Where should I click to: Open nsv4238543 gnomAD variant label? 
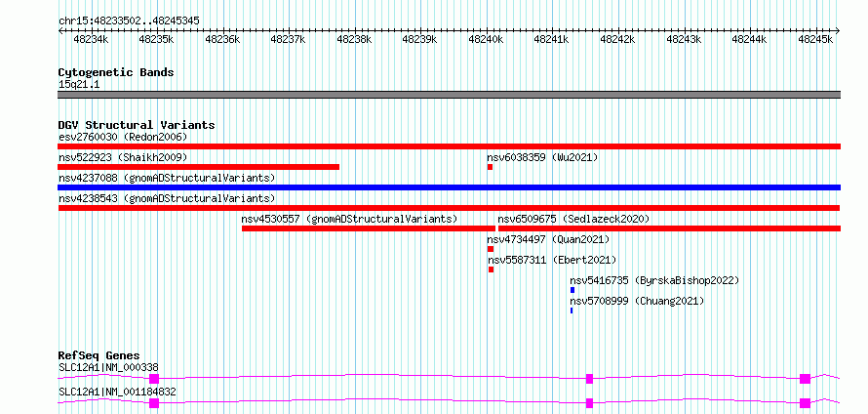167,198
